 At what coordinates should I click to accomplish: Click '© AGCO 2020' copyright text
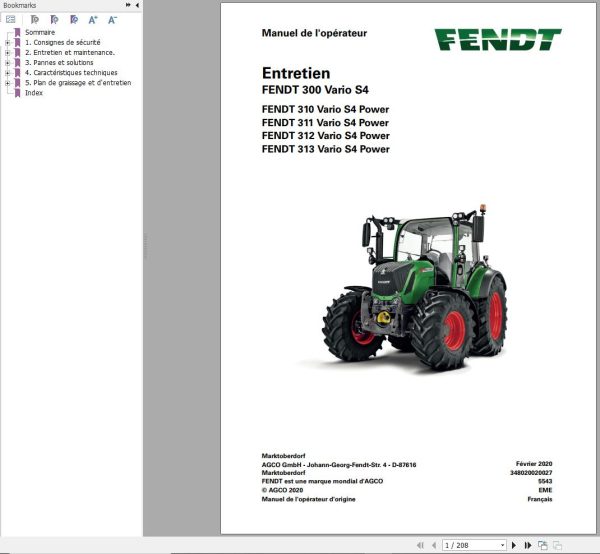pyautogui.click(x=282, y=490)
